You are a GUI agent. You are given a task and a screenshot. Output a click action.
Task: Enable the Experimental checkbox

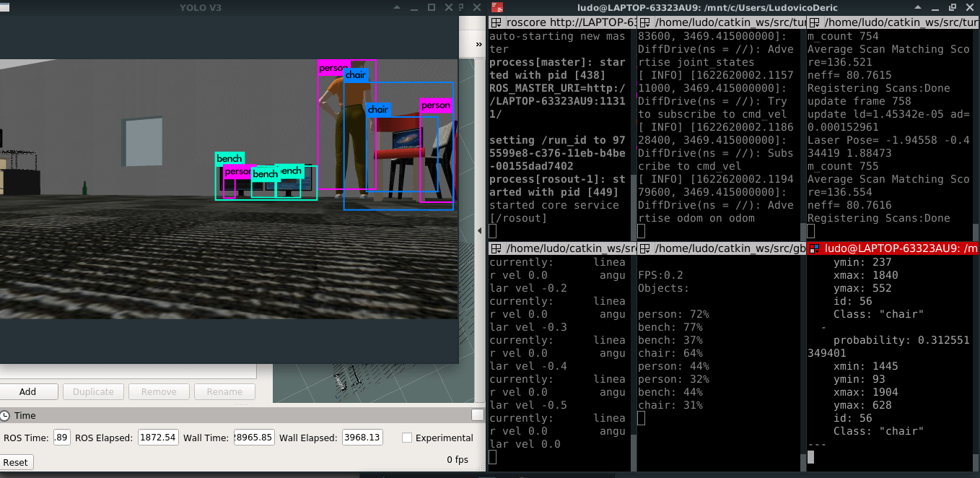407,438
